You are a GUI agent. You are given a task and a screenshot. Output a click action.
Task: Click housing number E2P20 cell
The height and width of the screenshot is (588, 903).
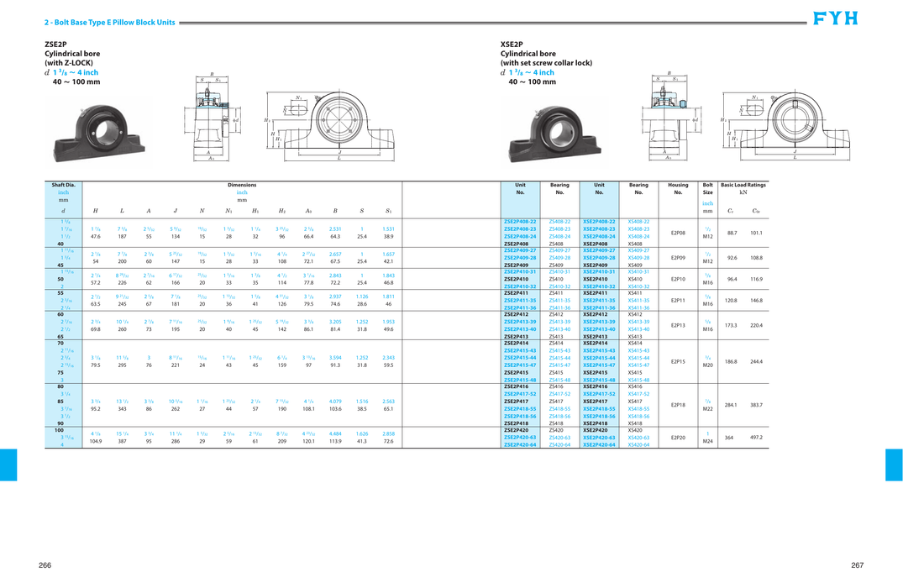[678, 438]
